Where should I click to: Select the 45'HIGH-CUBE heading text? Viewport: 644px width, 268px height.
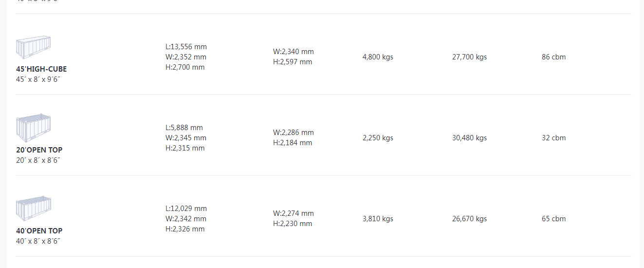(x=41, y=69)
